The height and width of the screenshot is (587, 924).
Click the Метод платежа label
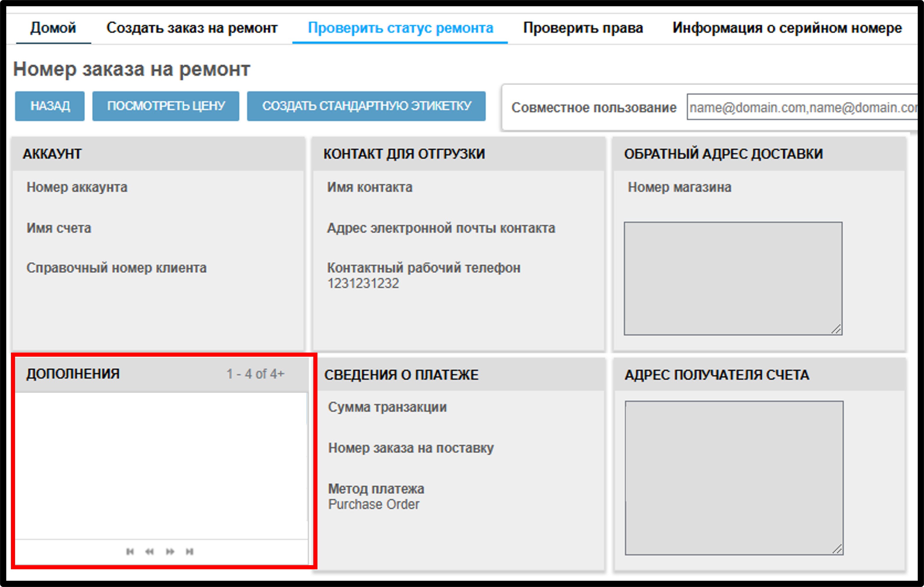pos(376,489)
